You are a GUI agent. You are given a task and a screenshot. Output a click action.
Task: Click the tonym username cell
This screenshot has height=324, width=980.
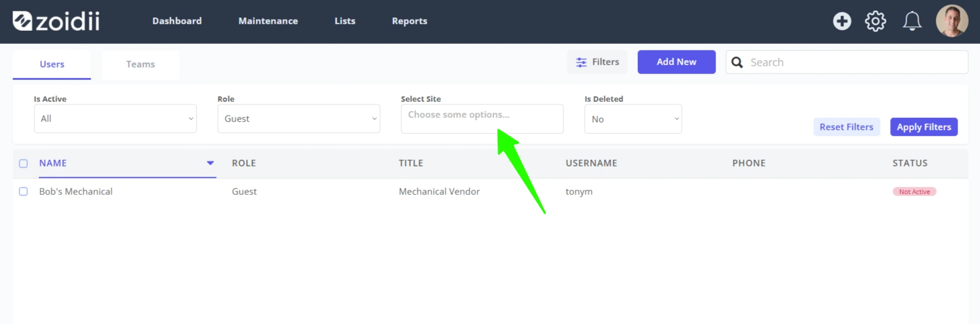point(579,191)
